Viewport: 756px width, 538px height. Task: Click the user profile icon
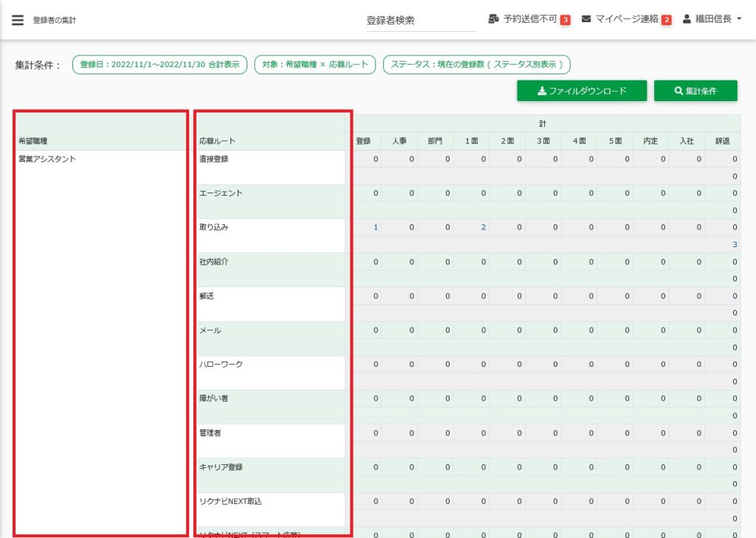pyautogui.click(x=687, y=19)
